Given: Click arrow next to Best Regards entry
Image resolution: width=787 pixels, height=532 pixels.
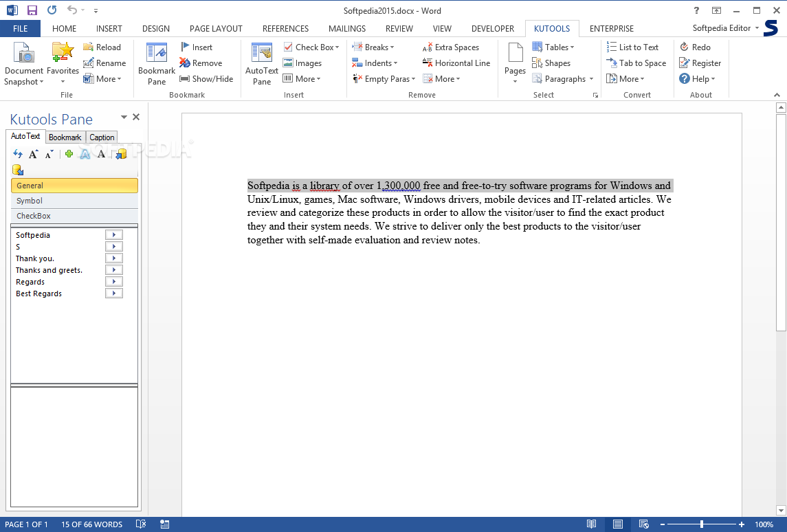Looking at the screenshot, I should [x=114, y=293].
